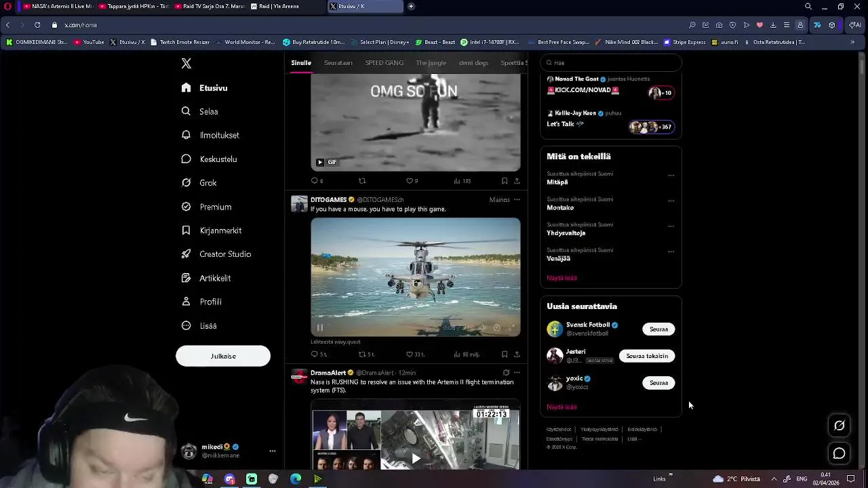
Task: Click the Julkaise post button
Action: point(223,356)
